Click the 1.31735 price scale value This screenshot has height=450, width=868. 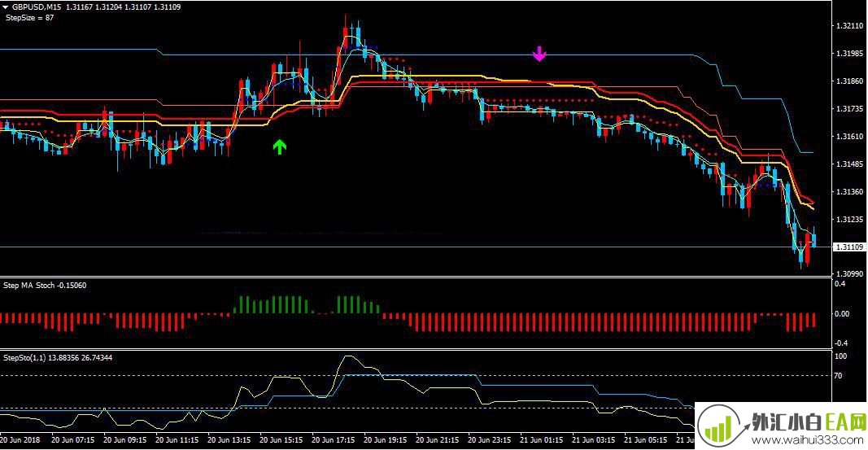[849, 108]
